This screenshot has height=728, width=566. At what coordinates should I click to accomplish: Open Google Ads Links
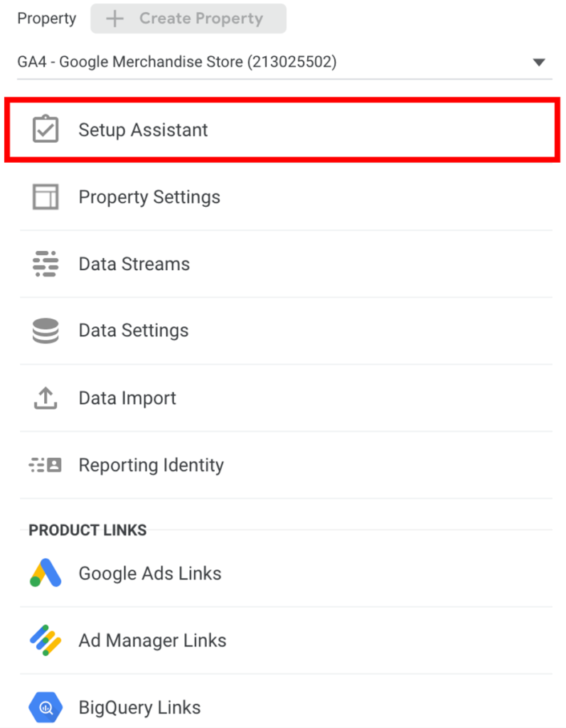click(x=149, y=573)
